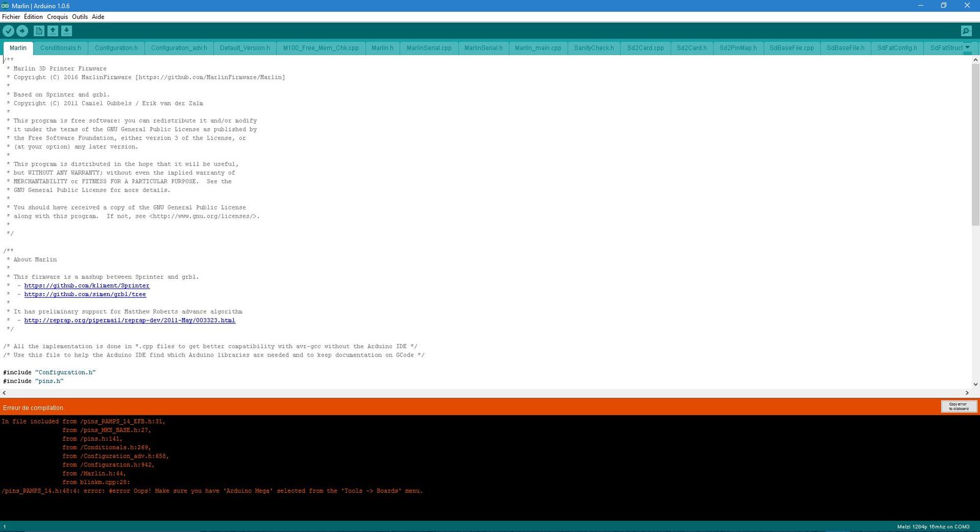Click the '#include "pins.h"' line

(x=34, y=381)
